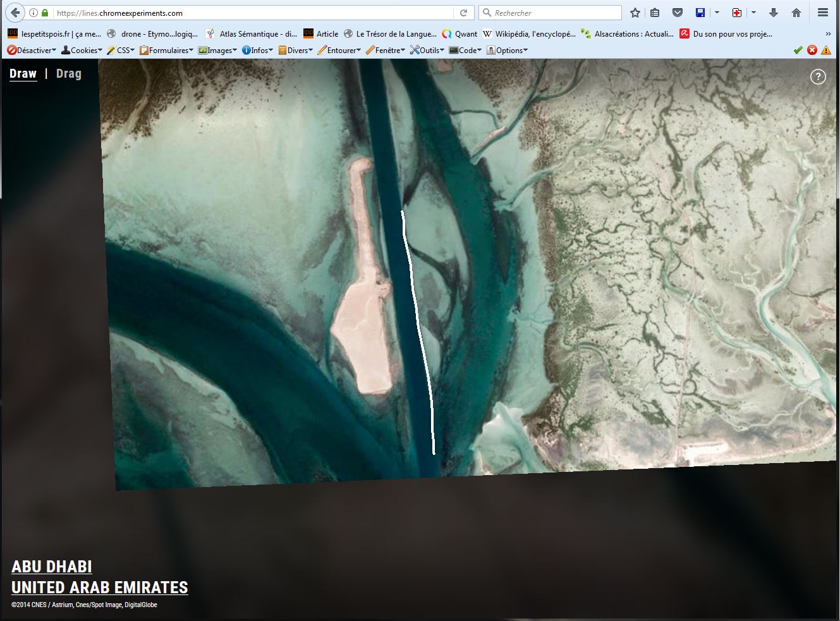840x621 pixels.
Task: Go to the home page icon
Action: click(x=796, y=13)
